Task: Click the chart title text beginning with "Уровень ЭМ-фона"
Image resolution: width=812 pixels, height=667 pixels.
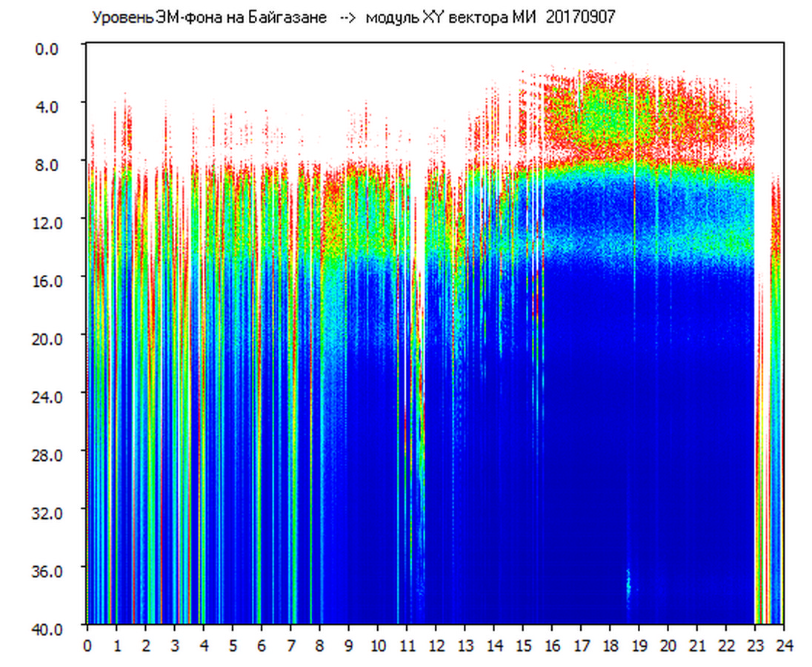Action: pyautogui.click(x=209, y=18)
